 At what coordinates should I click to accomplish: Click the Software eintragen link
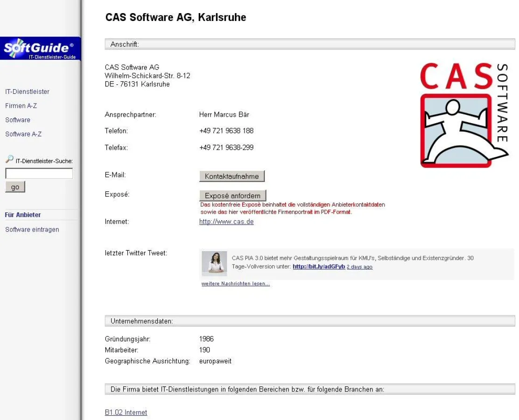(32, 229)
